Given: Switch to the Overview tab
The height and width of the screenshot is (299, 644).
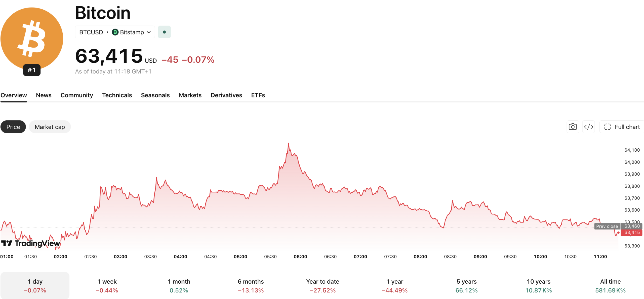Looking at the screenshot, I should tap(14, 95).
